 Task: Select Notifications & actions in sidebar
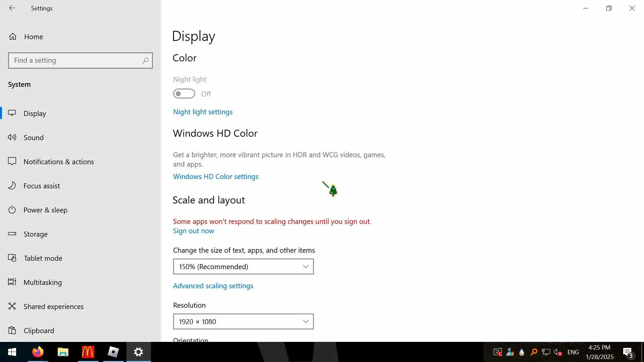tap(59, 162)
